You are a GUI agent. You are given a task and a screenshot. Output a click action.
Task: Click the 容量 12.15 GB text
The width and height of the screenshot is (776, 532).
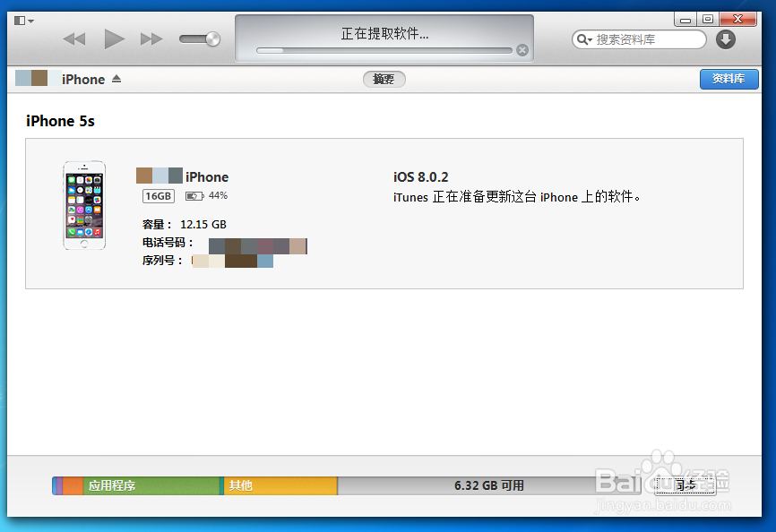click(184, 225)
